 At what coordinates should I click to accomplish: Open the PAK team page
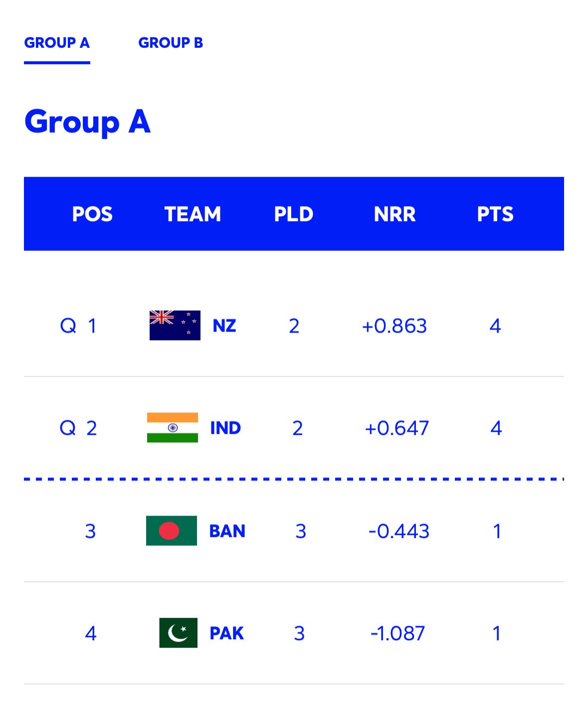[225, 634]
